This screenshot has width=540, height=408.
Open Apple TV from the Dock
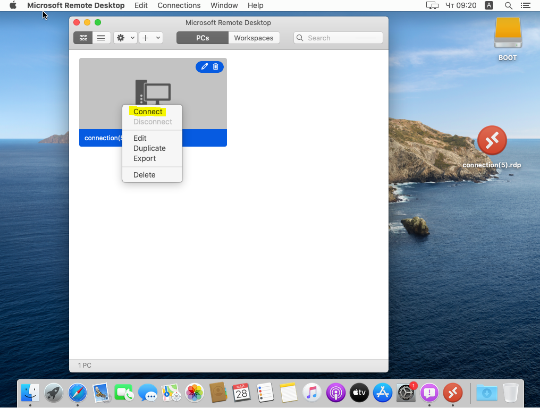pyautogui.click(x=359, y=393)
